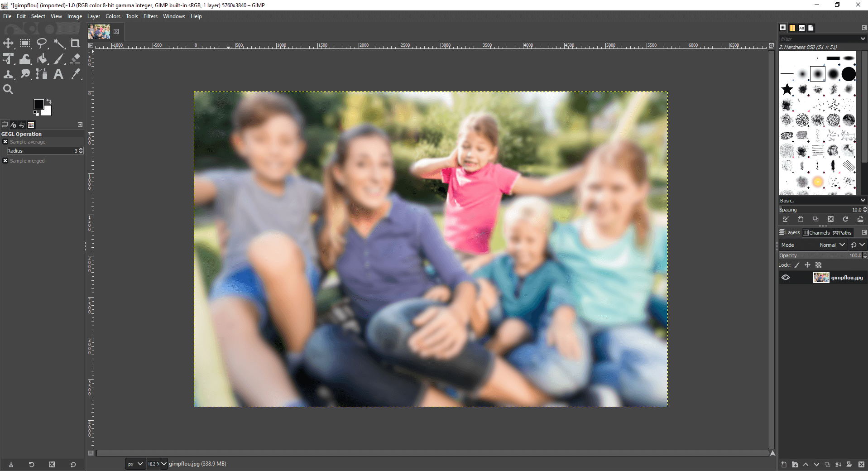Select the Zoom magnifier tool
Screen dimensions: 868x471
coord(8,90)
